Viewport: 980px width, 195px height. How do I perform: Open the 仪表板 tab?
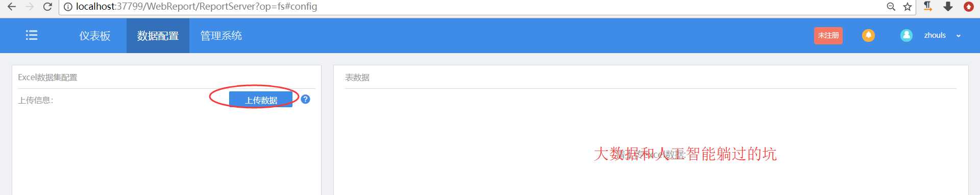[95, 36]
